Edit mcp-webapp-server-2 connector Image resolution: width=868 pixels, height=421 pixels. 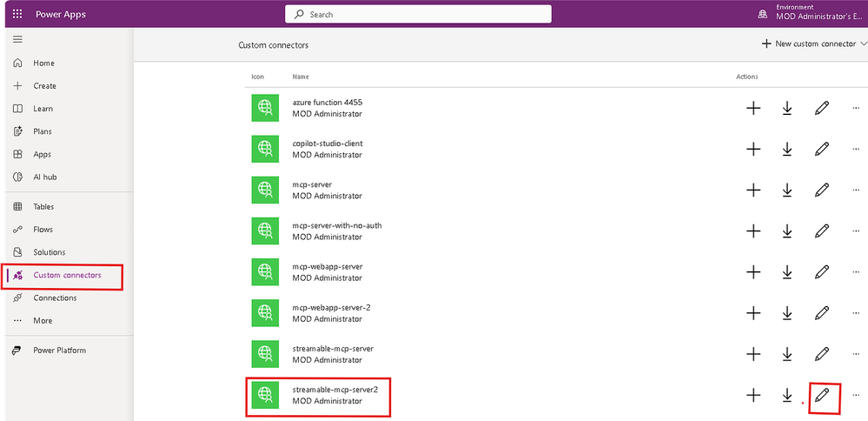[x=822, y=313]
